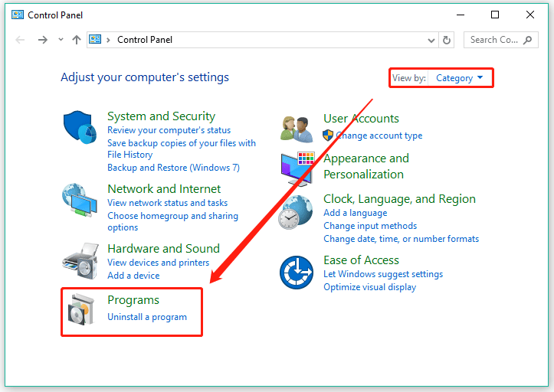Click the UAC shield beside Change account type
This screenshot has width=554, height=392.
click(x=328, y=136)
